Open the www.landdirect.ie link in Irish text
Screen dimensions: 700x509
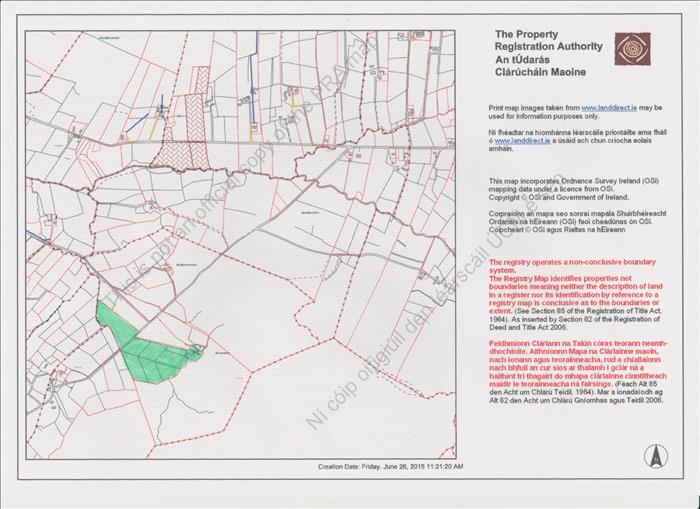coord(522,141)
